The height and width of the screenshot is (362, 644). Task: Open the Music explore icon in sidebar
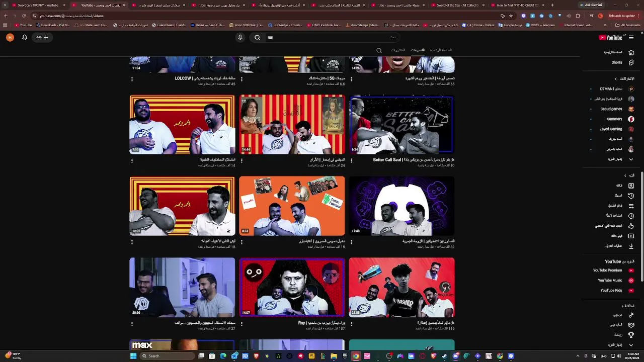click(631, 315)
